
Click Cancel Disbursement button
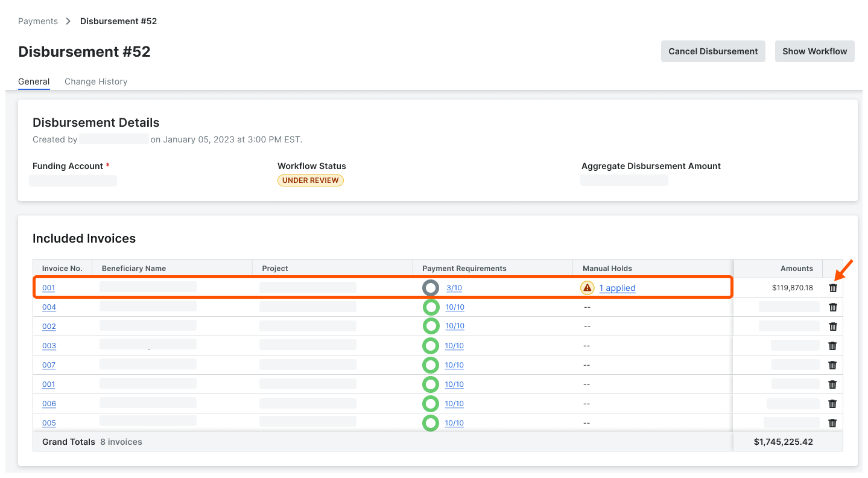(x=713, y=51)
